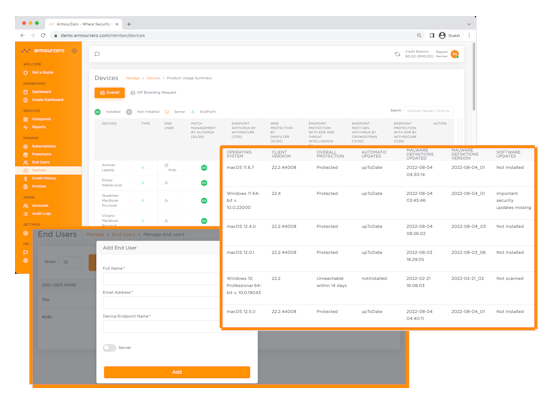Click the DEVICES column header

[109, 123]
